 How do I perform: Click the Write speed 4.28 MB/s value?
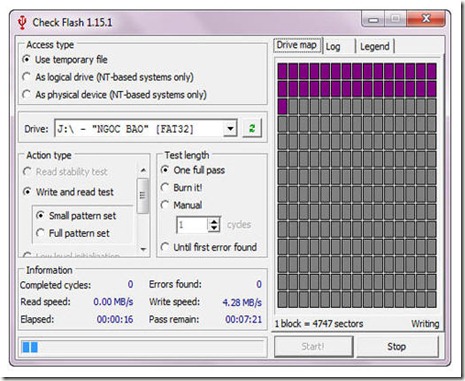point(242,302)
